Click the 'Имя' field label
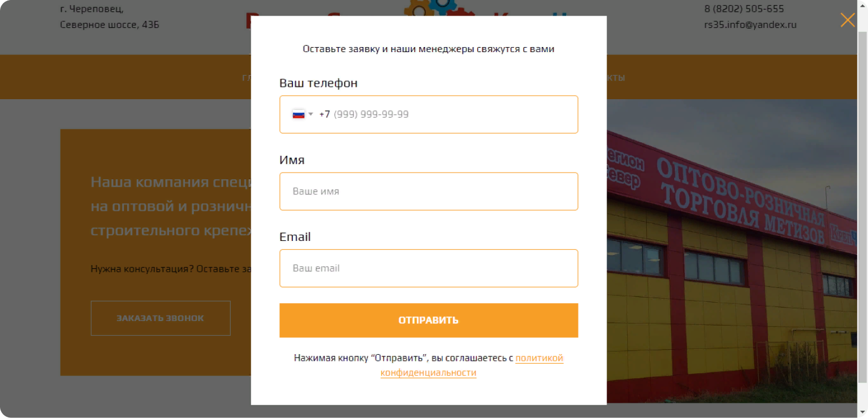 pos(292,160)
